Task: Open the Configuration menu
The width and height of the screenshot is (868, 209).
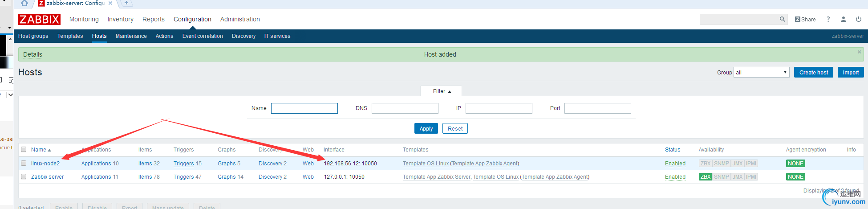Action: (192, 19)
